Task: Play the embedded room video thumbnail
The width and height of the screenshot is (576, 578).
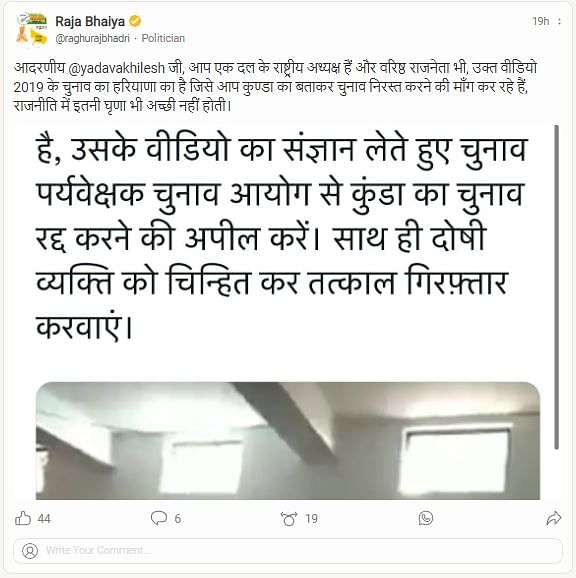Action: point(288,441)
